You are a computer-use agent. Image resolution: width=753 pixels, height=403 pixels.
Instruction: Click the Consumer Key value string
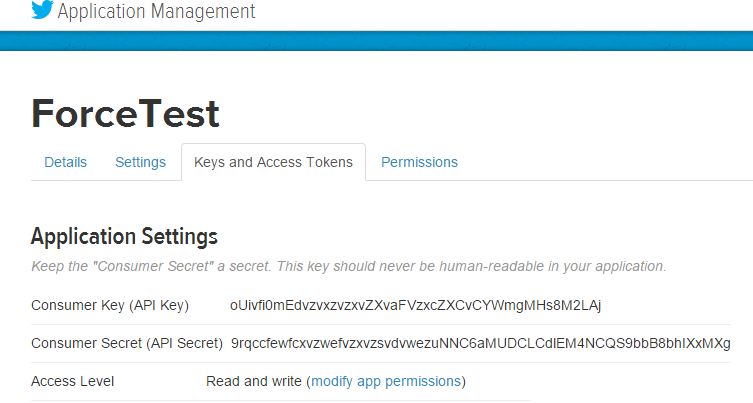pos(415,305)
